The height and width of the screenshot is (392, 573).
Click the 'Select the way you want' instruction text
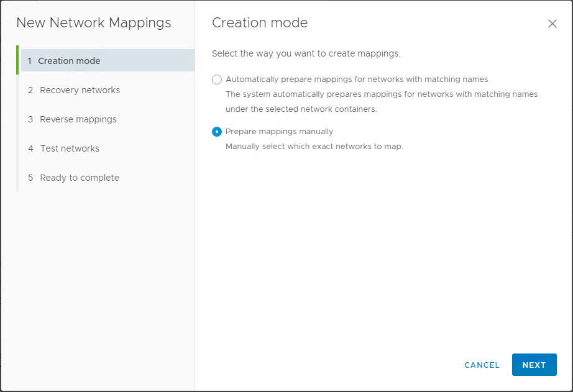pyautogui.click(x=306, y=53)
